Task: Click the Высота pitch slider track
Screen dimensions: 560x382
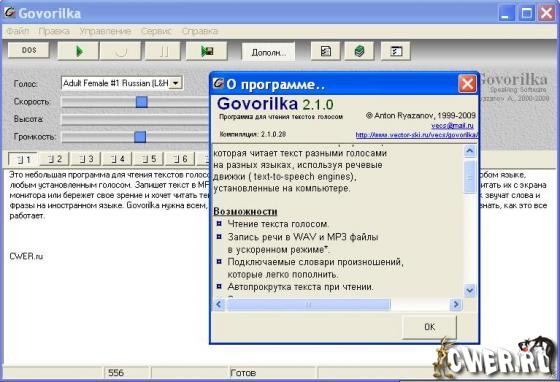Action: [135, 119]
